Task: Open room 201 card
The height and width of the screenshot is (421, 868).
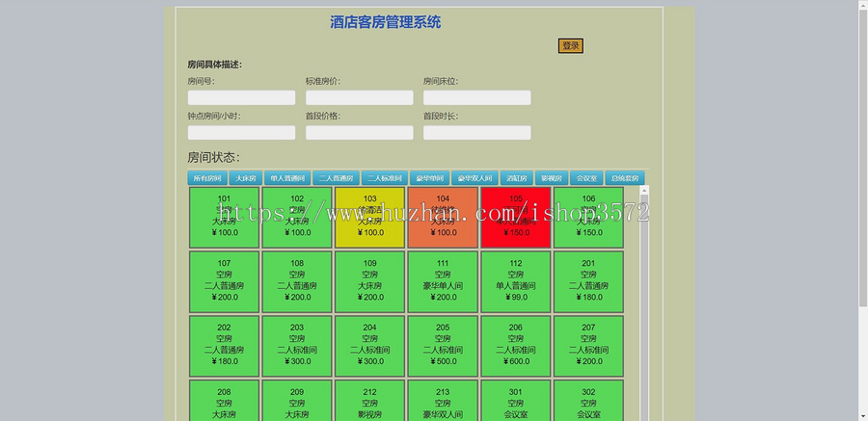Action: tap(588, 281)
